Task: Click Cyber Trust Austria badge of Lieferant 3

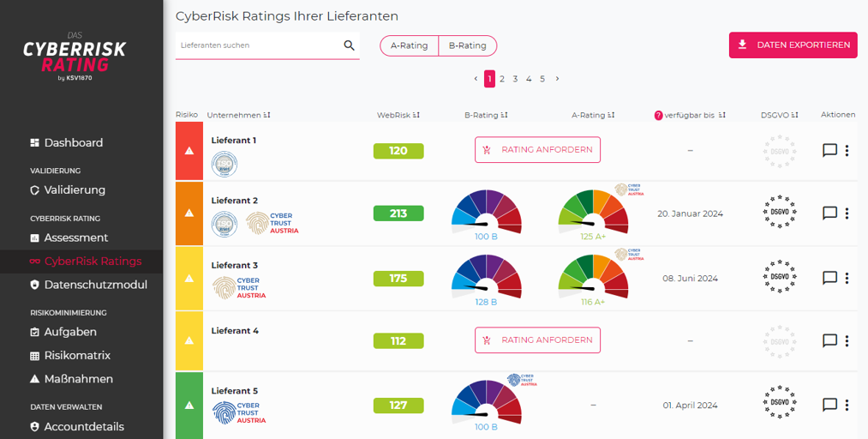Action: coord(240,287)
